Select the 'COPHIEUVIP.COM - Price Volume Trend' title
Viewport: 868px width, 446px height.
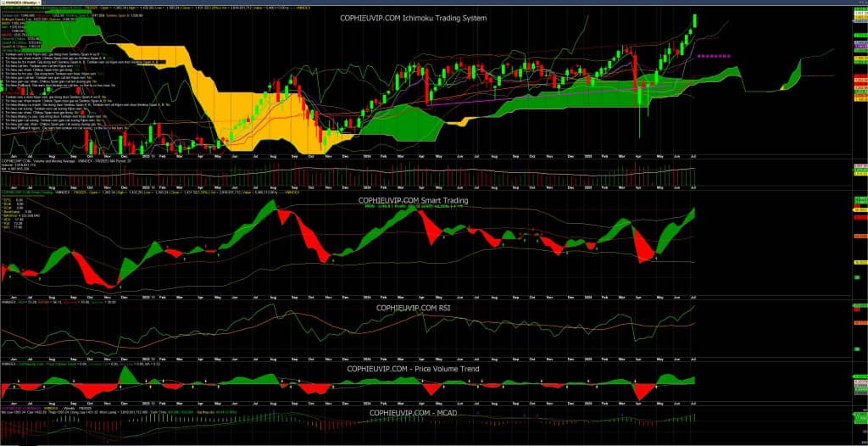[413, 369]
